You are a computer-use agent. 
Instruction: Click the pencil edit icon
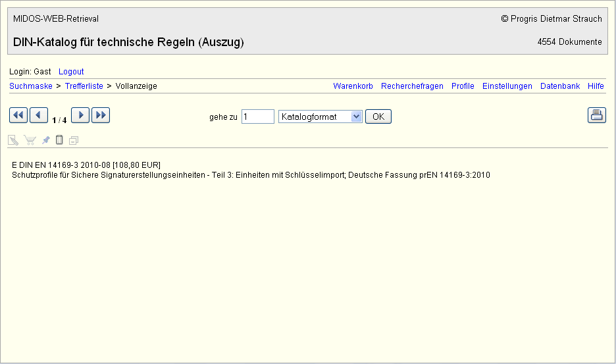[x=13, y=140]
